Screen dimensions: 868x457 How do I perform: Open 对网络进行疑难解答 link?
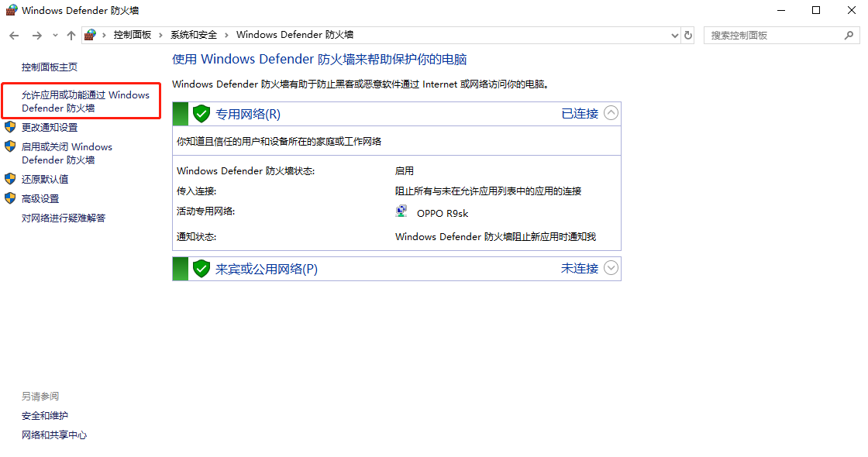click(63, 218)
